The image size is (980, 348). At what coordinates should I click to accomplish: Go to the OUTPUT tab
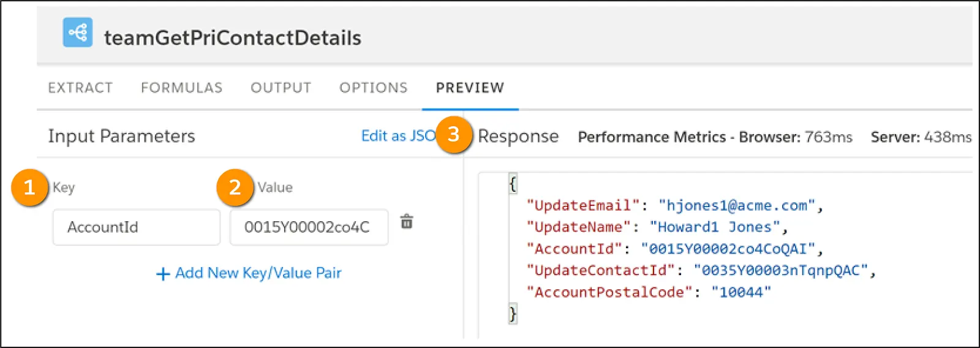[281, 88]
